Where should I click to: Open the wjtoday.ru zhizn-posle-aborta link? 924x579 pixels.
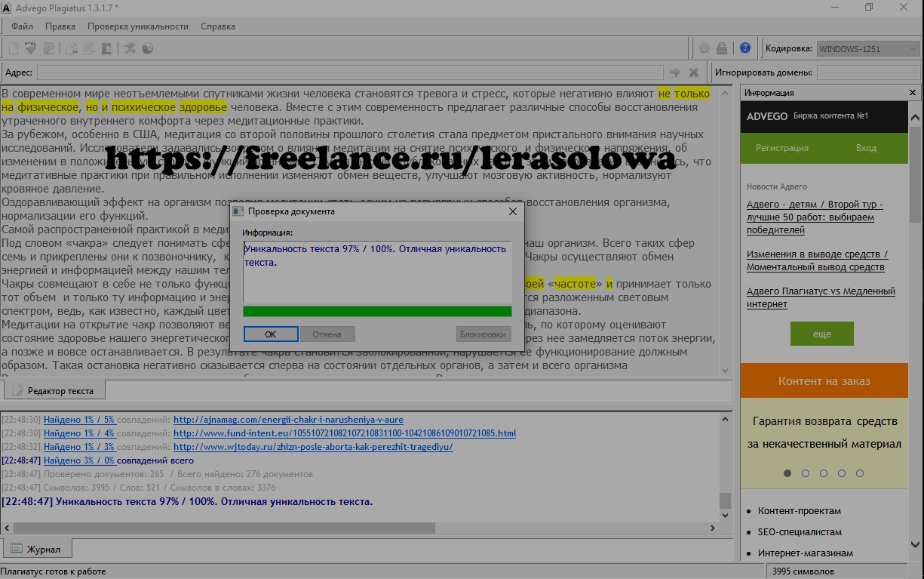tap(313, 447)
